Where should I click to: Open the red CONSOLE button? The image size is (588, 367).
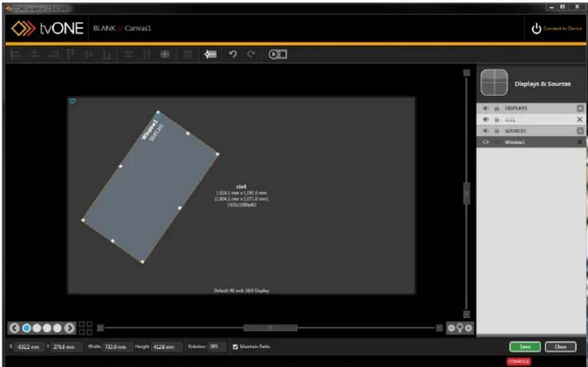click(519, 361)
